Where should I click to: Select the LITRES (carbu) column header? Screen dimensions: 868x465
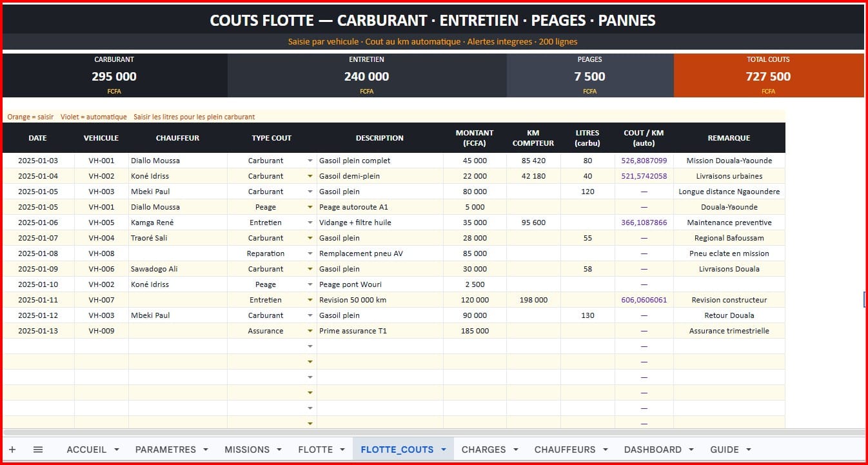[587, 138]
